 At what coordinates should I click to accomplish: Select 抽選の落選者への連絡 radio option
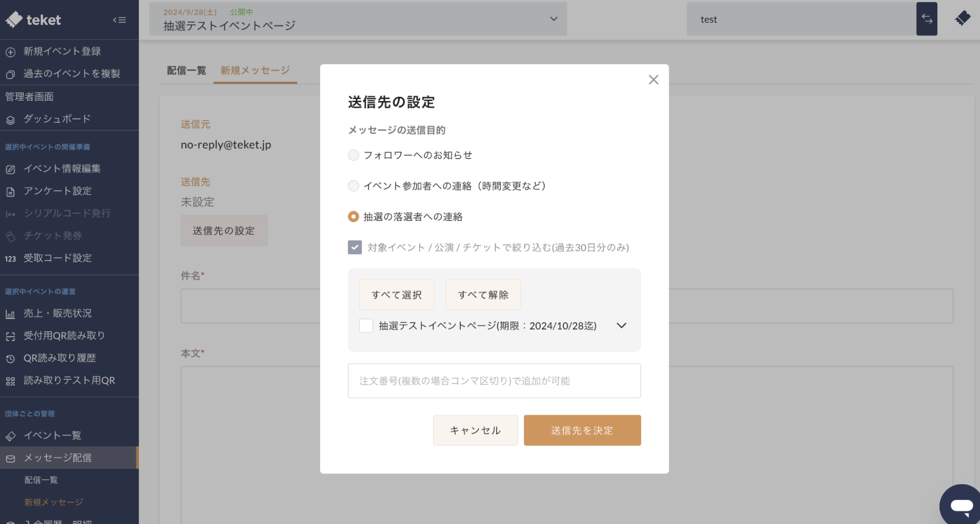pos(353,216)
